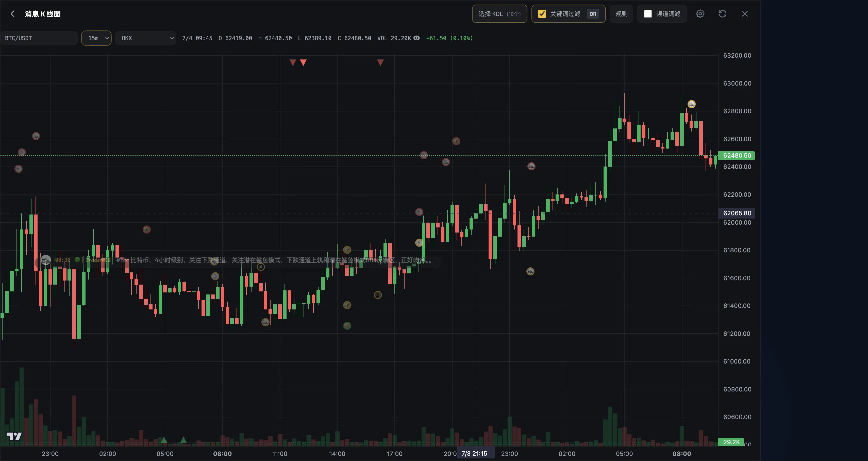
Task: Click the 消息 K 线图 title text
Action: [x=43, y=14]
